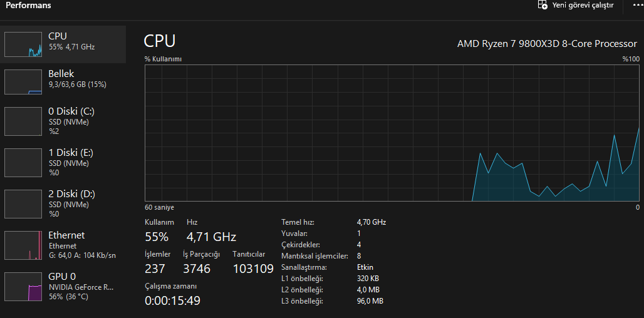Screen dimensions: 644x318
Task: Click the uptime value 0:00:15:49
Action: click(172, 300)
